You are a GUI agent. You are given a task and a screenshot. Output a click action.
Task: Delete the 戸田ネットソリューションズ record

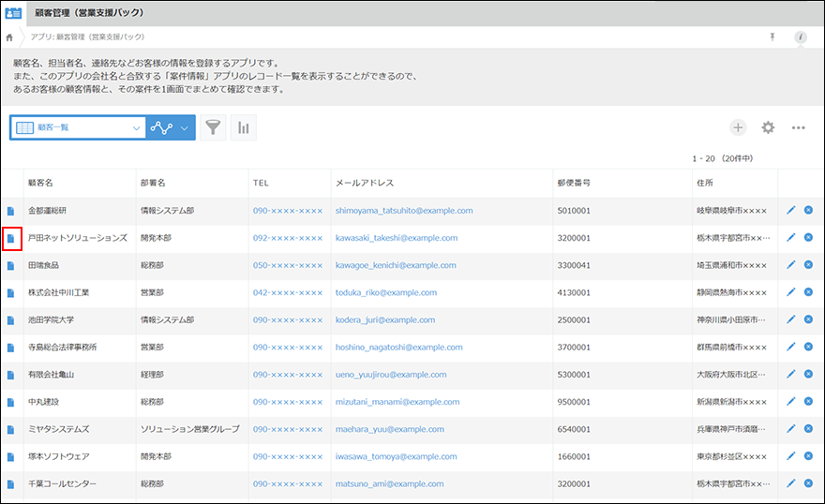(809, 238)
